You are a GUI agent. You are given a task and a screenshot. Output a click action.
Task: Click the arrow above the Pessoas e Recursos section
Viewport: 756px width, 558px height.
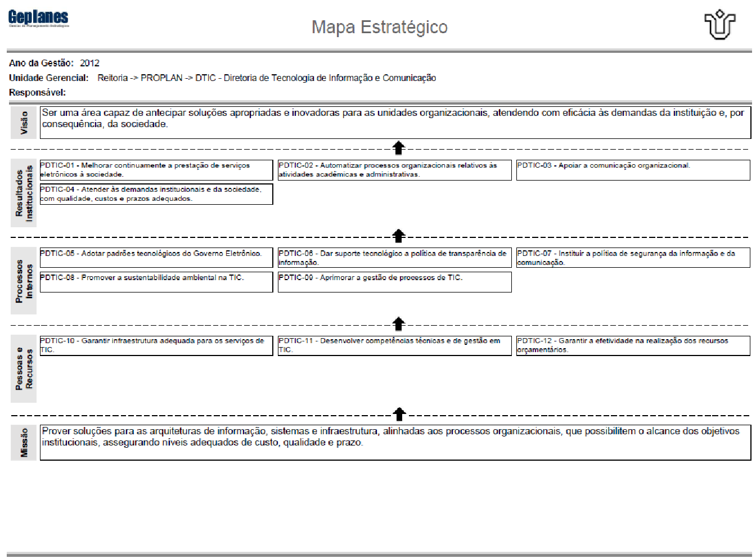pos(398,324)
